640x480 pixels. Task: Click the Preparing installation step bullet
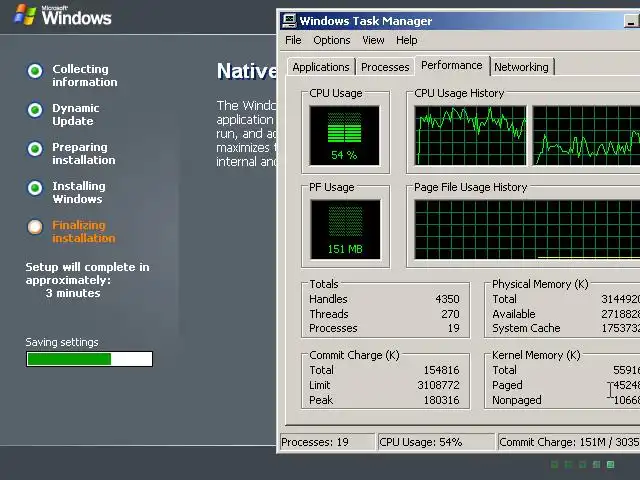coord(35,149)
